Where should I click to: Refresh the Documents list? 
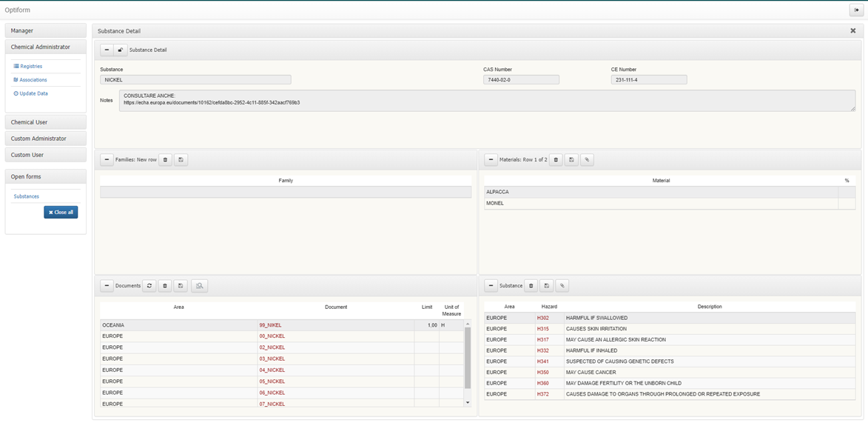(x=149, y=286)
